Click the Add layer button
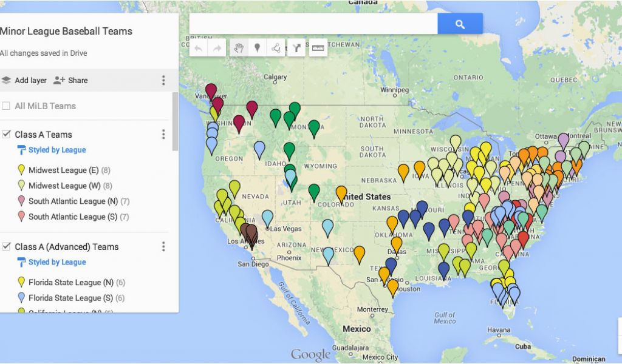Viewport: 622px width, 364px height. 24,81
